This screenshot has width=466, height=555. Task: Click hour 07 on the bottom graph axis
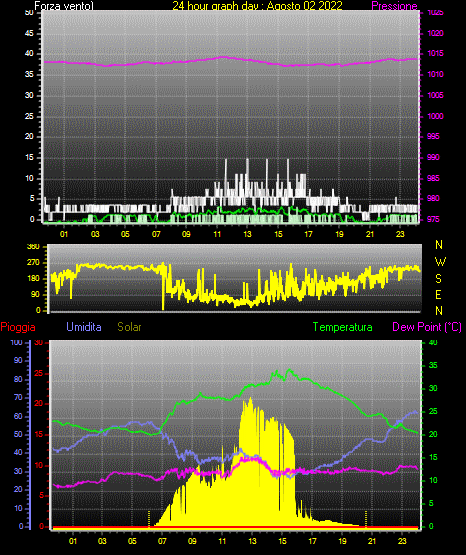[x=162, y=541]
